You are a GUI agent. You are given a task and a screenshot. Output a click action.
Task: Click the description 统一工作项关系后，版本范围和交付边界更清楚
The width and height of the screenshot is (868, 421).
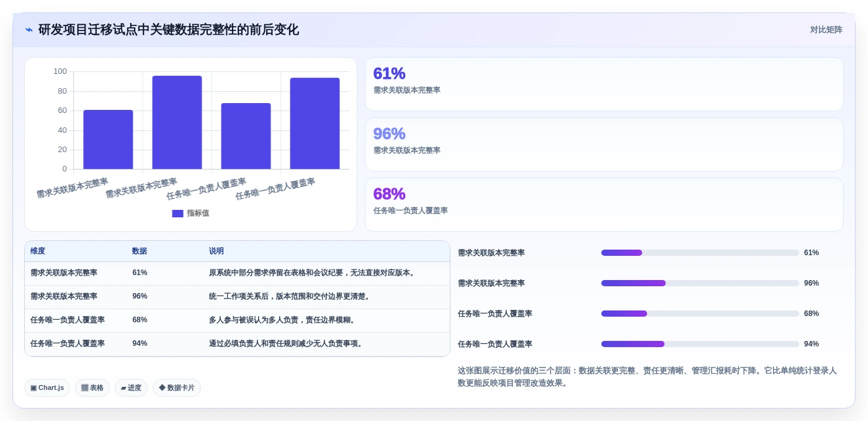click(x=290, y=296)
